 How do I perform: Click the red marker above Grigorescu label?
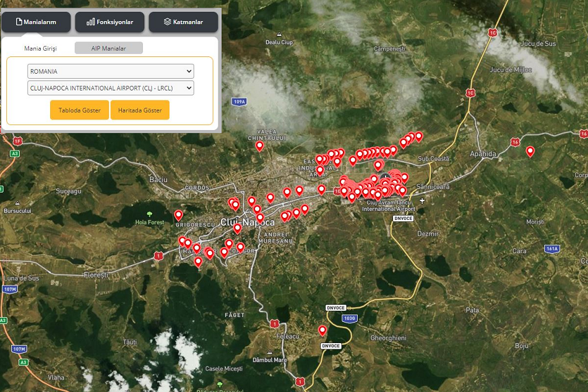pos(178,215)
